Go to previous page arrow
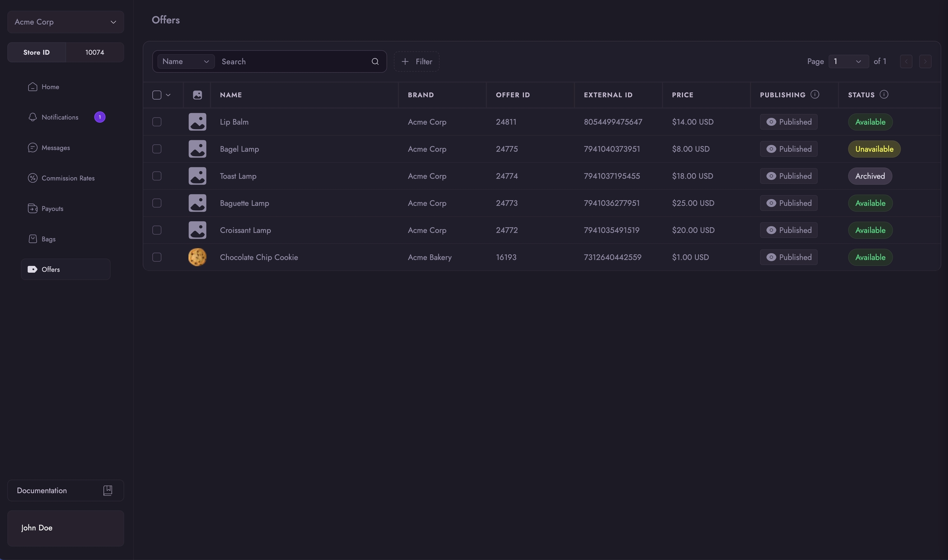The width and height of the screenshot is (948, 560). [906, 61]
